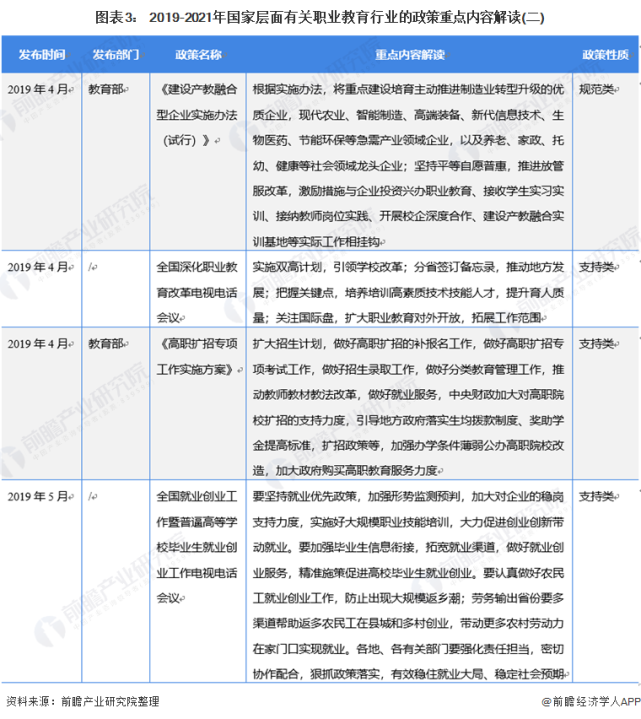641x719 pixels.
Task: Click the 规范类 policy type cell
Action: 597,89
